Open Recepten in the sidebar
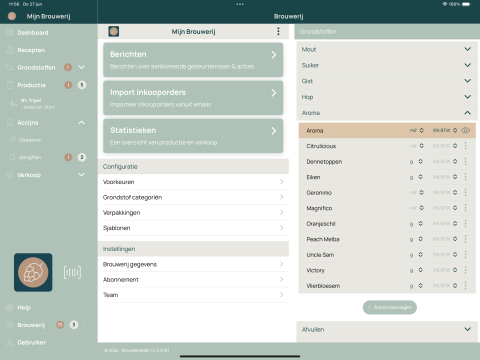 pyautogui.click(x=31, y=50)
